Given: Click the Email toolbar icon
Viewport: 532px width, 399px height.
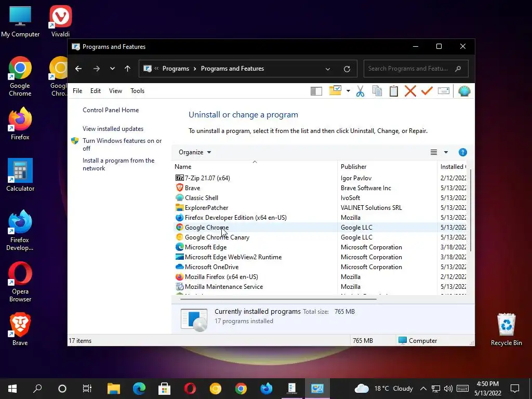Looking at the screenshot, I should [x=444, y=90].
